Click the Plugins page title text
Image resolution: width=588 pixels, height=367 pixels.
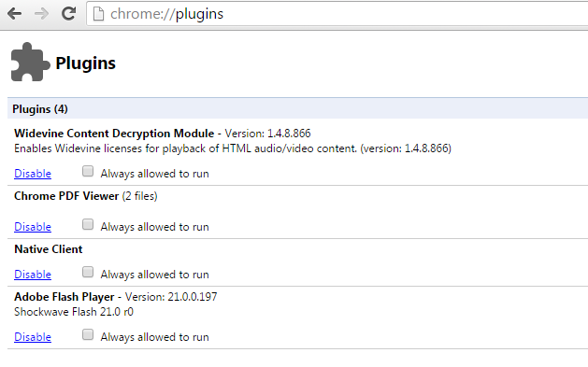tap(85, 64)
